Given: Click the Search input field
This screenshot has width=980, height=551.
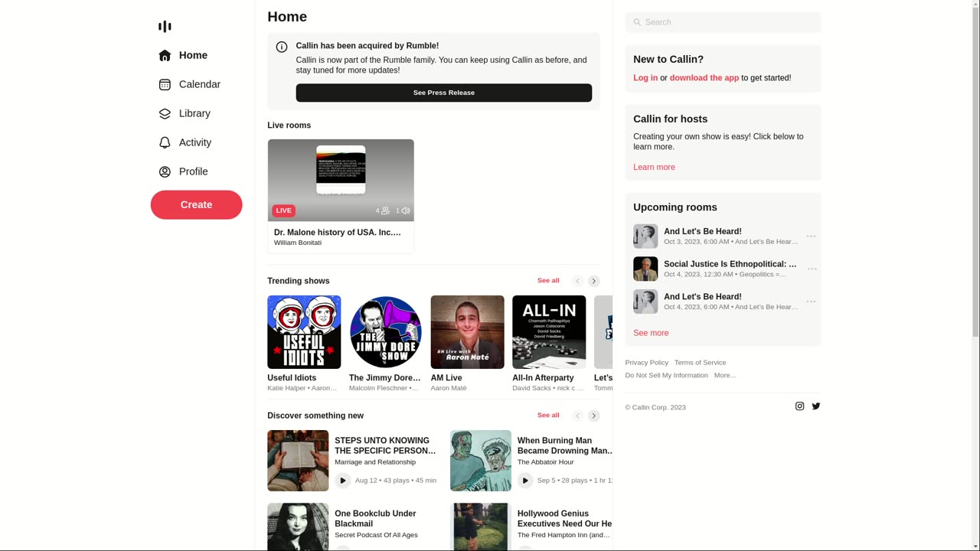Looking at the screenshot, I should [x=723, y=22].
